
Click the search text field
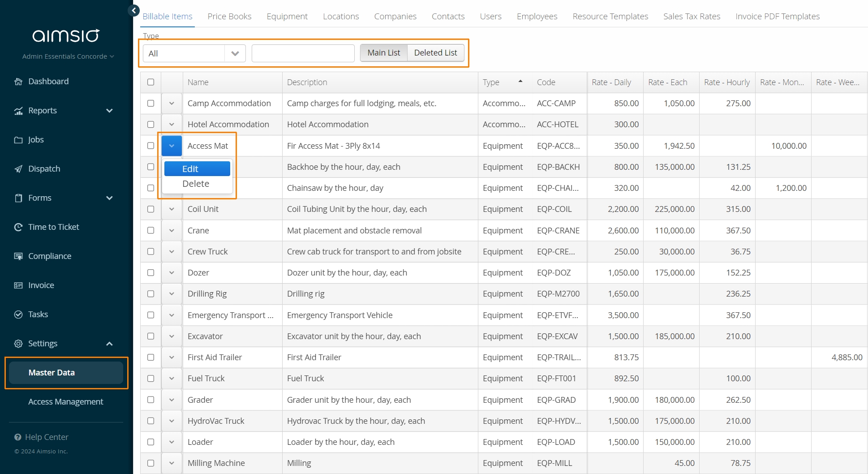click(x=303, y=53)
